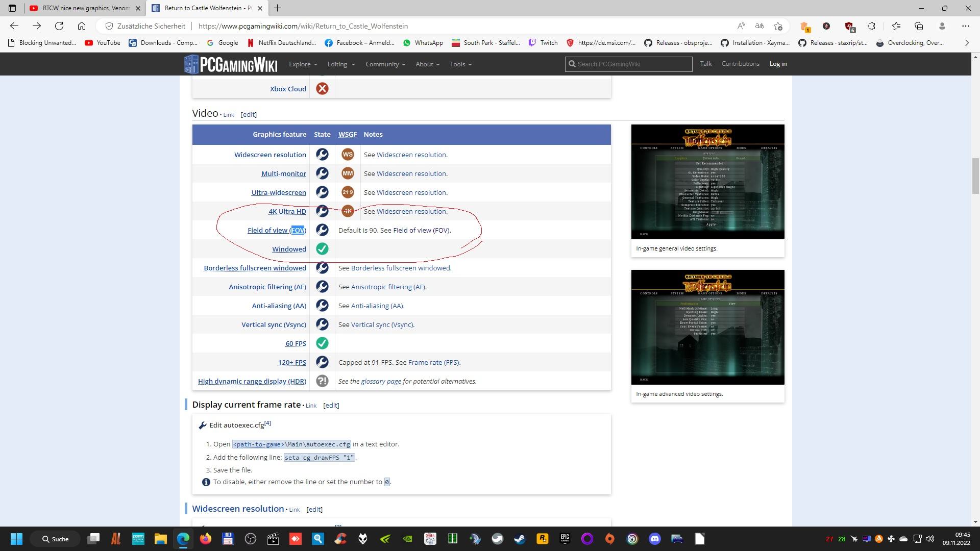
Task: Navigate back in browser
Action: pyautogui.click(x=14, y=26)
